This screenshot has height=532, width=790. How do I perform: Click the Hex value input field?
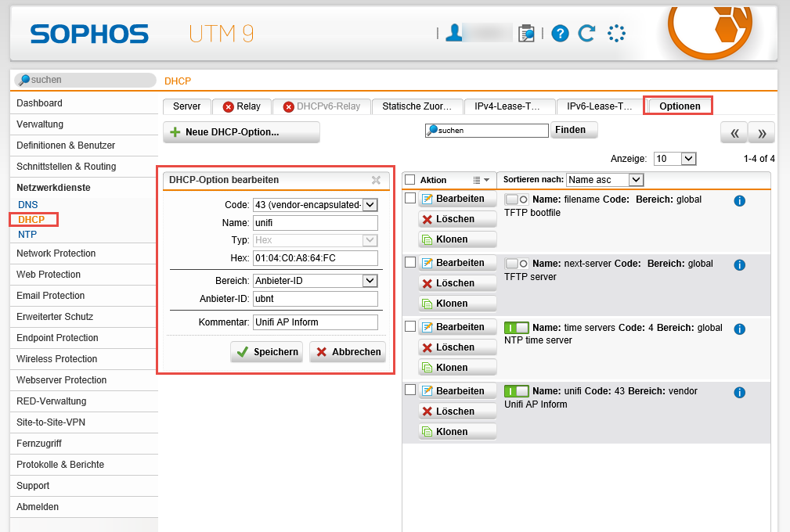[315, 258]
